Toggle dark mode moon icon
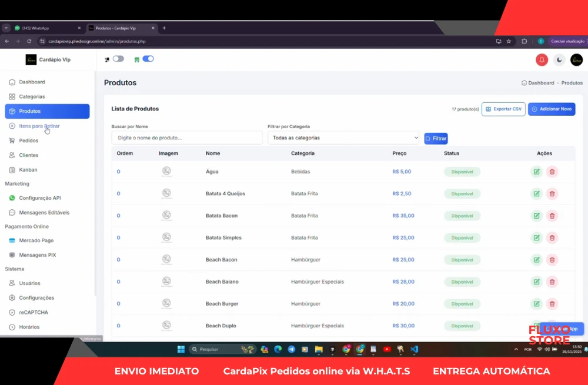The image size is (588, 385). tap(559, 60)
